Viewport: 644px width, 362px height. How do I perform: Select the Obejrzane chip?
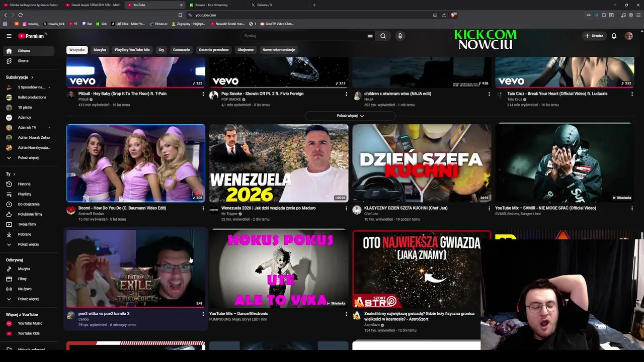click(246, 50)
